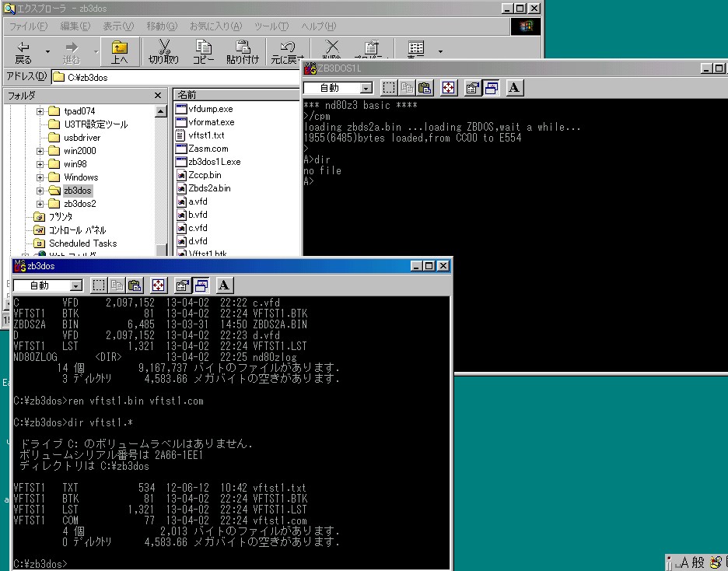Click the Cut (切り取り) scissors icon

tap(163, 52)
